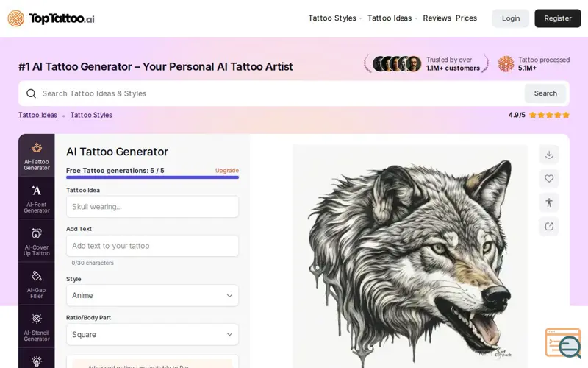Image resolution: width=588 pixels, height=368 pixels.
Task: Click the magnifier icon in search bar
Action: pyautogui.click(x=31, y=93)
